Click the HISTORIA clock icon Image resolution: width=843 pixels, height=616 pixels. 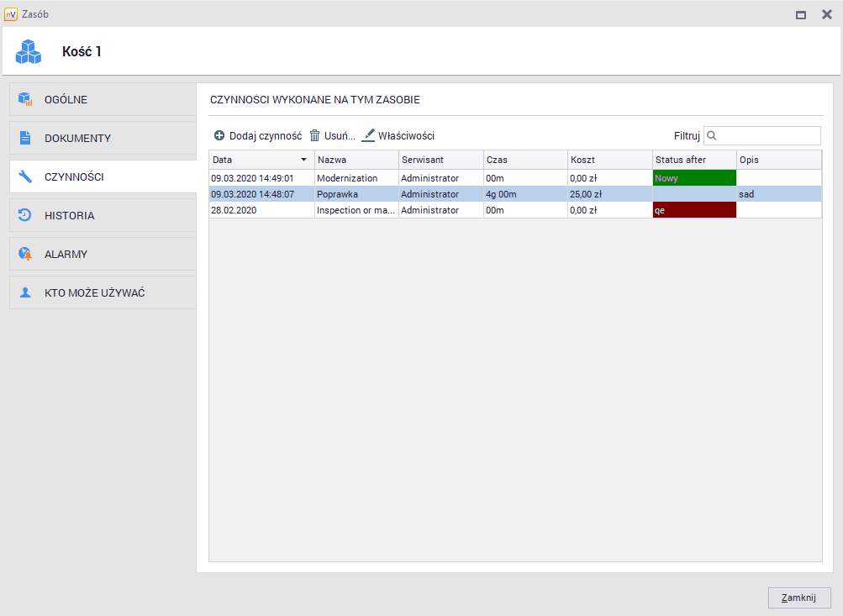(x=25, y=216)
